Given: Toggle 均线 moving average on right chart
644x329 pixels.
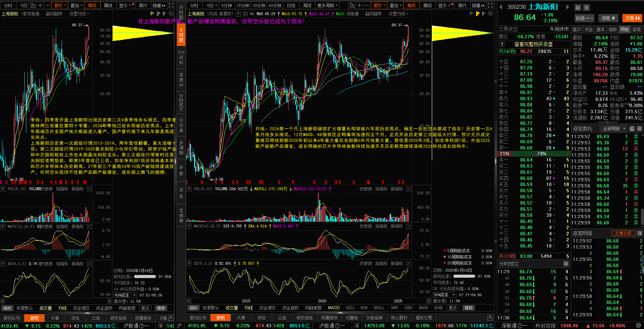Looking at the screenshot, I should tap(249, 308).
